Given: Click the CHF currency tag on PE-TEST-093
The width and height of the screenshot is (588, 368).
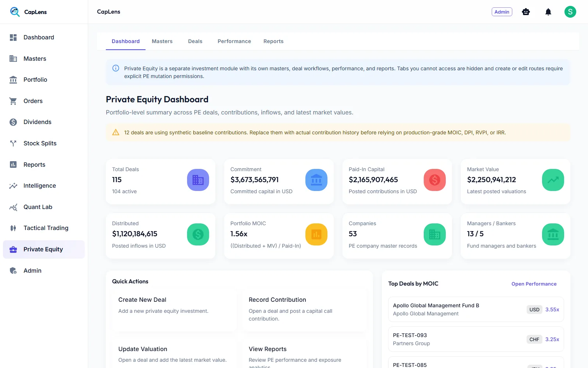Looking at the screenshot, I should coord(534,339).
